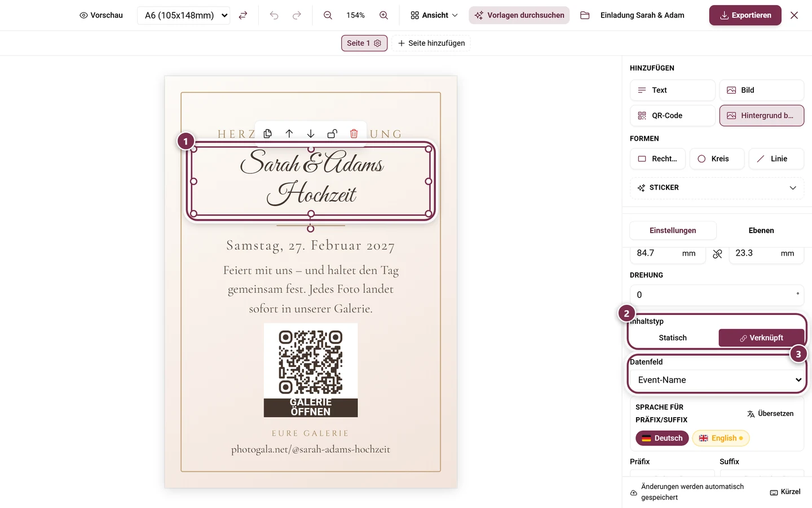The height and width of the screenshot is (508, 812).
Task: Switch to the Einstellungen tab
Action: [673, 230]
